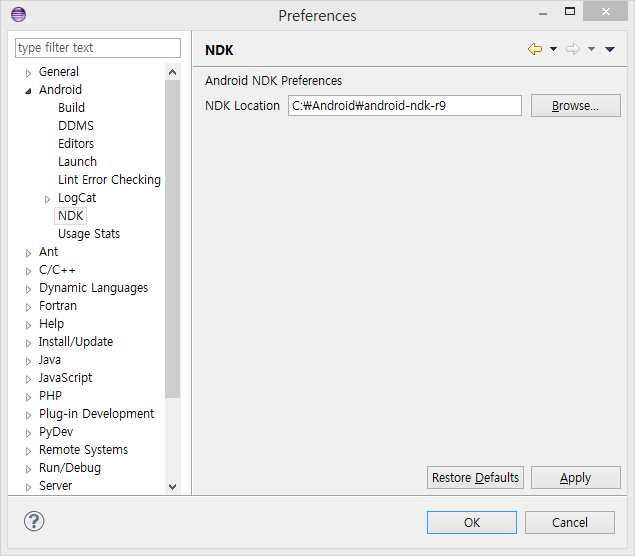
Task: Click the tree scrollbar down arrow
Action: click(x=173, y=486)
